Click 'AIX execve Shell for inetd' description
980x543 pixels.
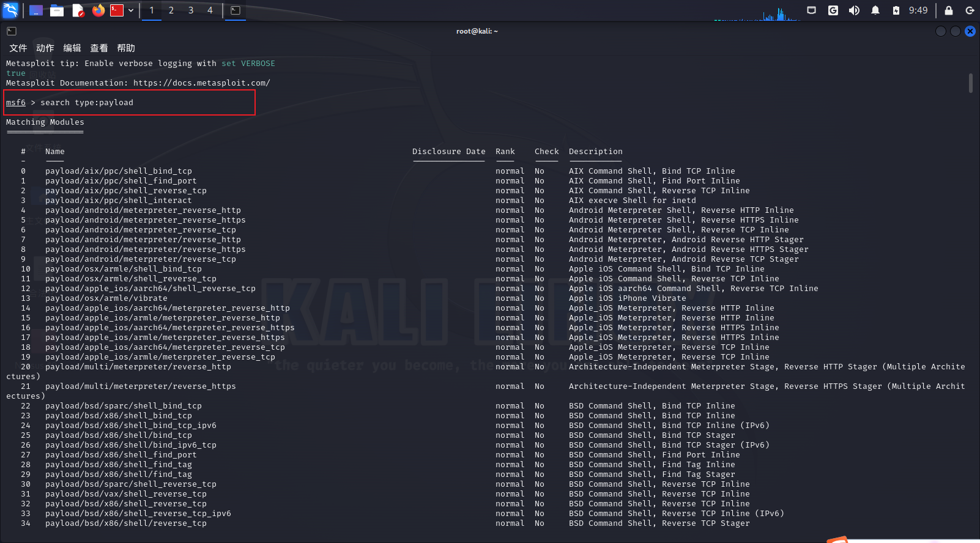tap(633, 201)
